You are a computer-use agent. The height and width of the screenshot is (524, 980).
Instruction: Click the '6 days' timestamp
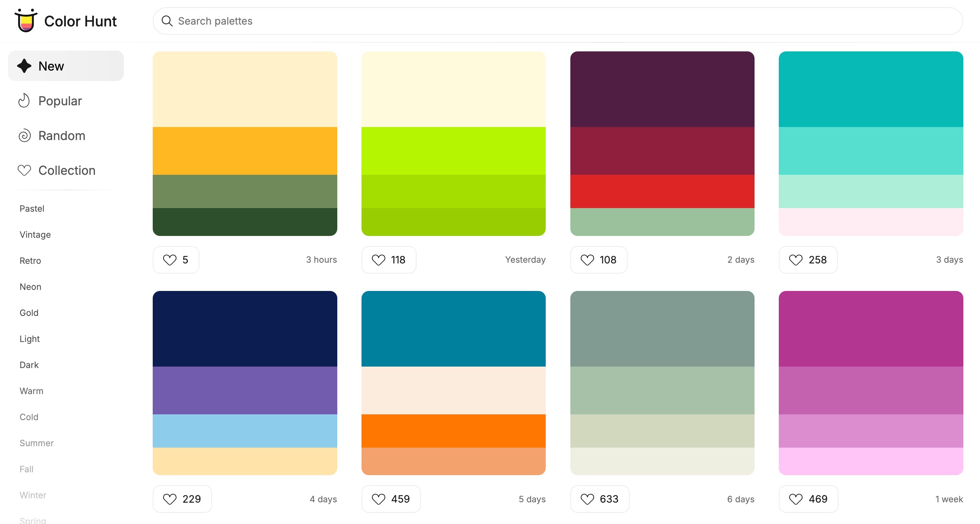(x=741, y=499)
